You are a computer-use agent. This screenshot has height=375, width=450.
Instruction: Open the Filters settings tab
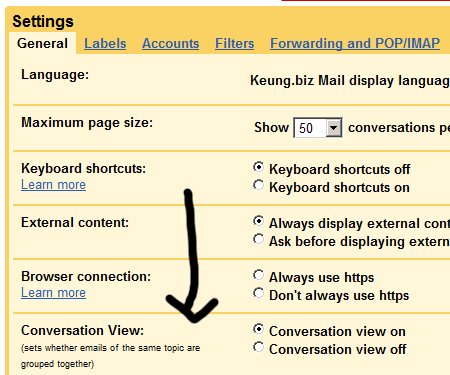pos(235,43)
